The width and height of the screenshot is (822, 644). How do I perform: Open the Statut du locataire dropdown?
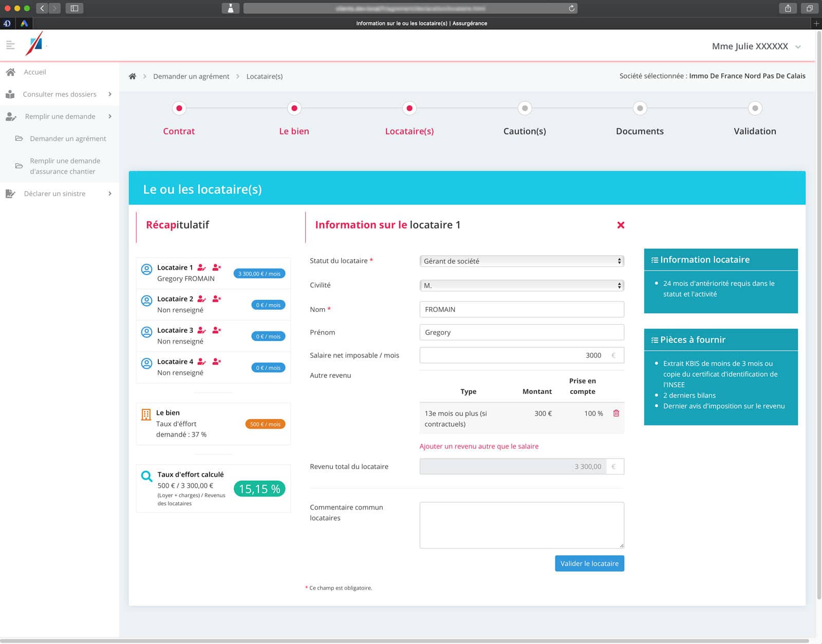point(521,260)
